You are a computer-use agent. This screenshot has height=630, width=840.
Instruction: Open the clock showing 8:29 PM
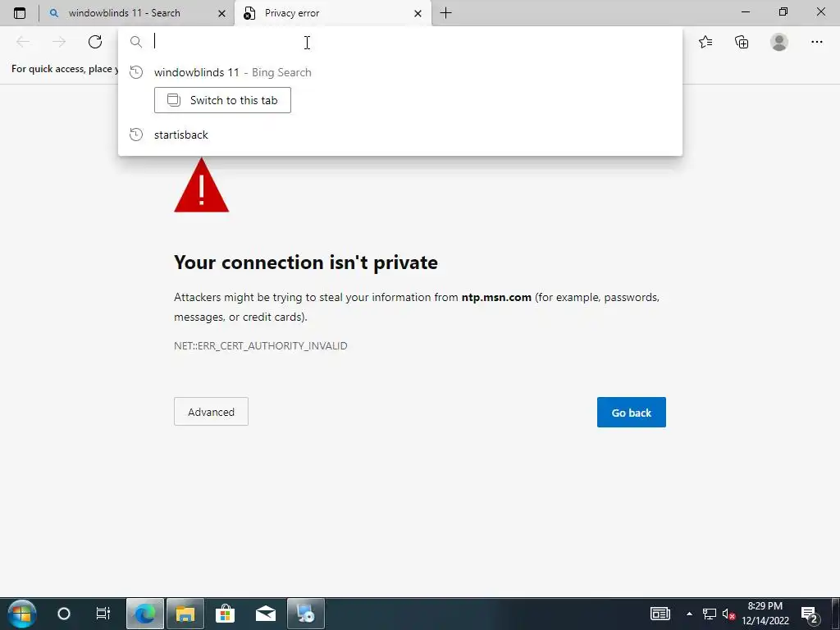tap(765, 614)
